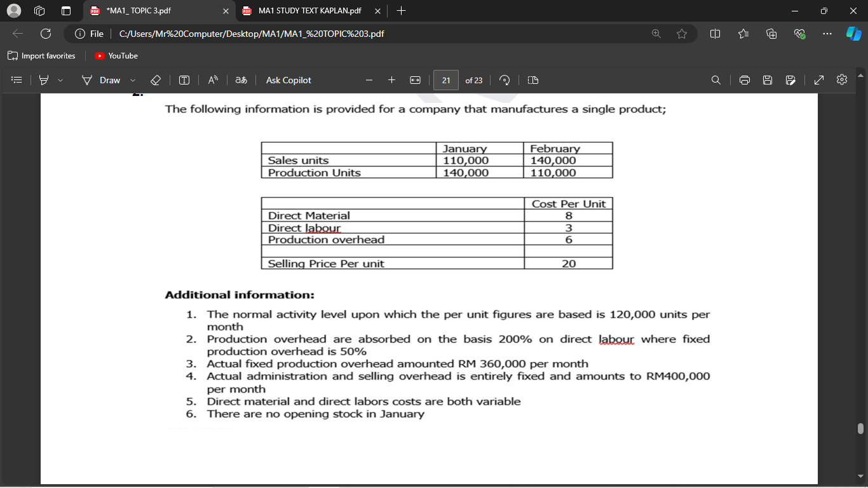Viewport: 868px width, 488px height.
Task: Search within the PDF document
Action: click(716, 80)
